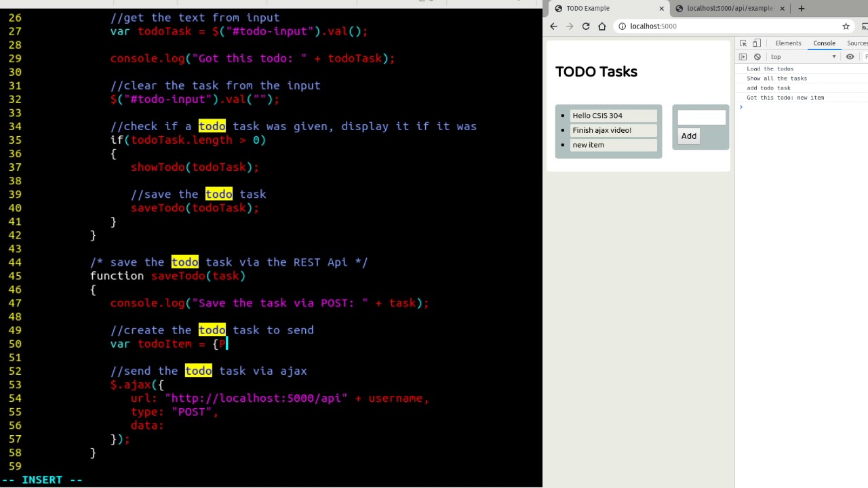This screenshot has height=488, width=868.
Task: Click the address bar showing localhost:5000
Action: tap(732, 26)
